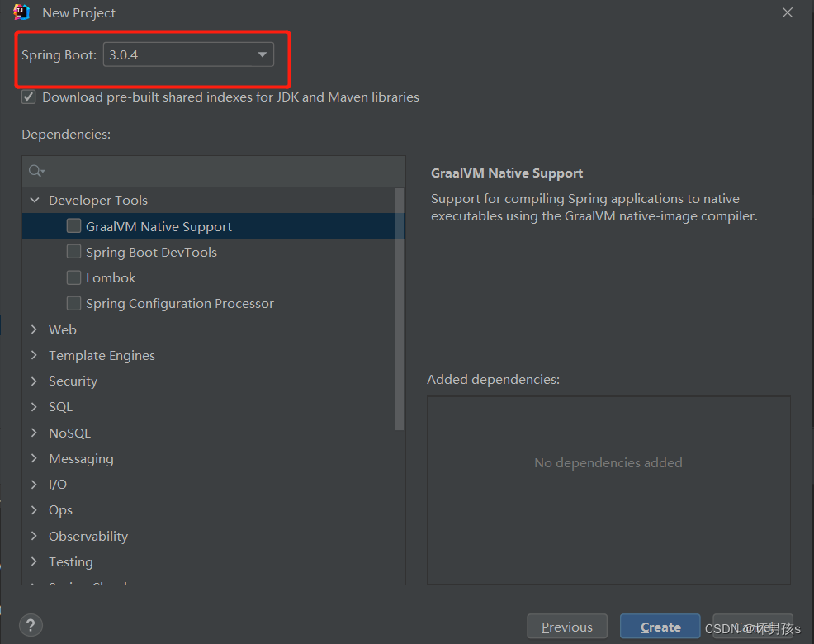Image resolution: width=814 pixels, height=644 pixels.
Task: Expand the Ops category
Action: pyautogui.click(x=35, y=509)
